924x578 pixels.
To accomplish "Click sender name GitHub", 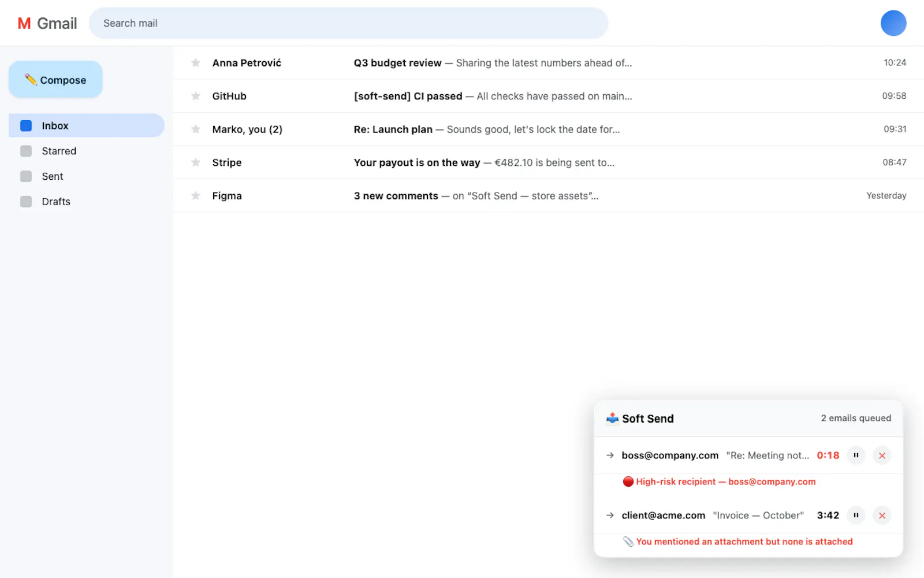I will [229, 96].
